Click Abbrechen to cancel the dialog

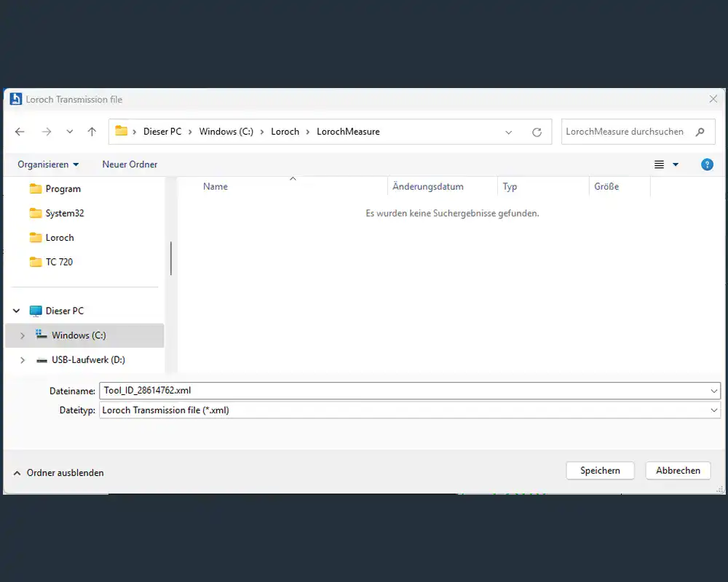click(678, 471)
